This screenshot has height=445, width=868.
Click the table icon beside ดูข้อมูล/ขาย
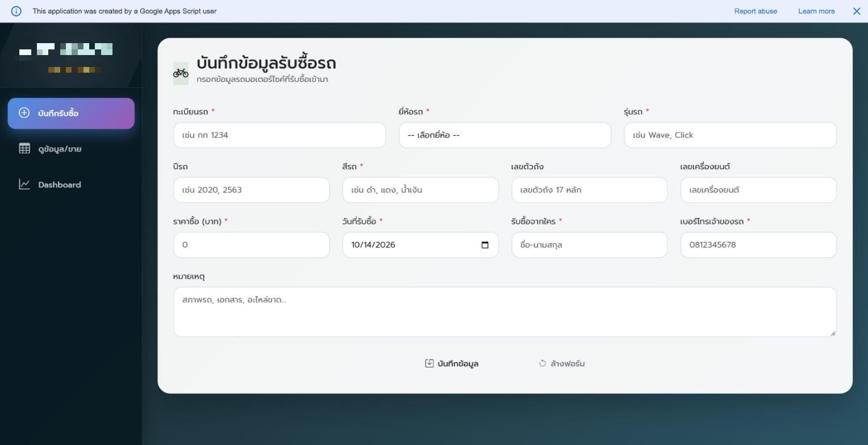(x=24, y=149)
